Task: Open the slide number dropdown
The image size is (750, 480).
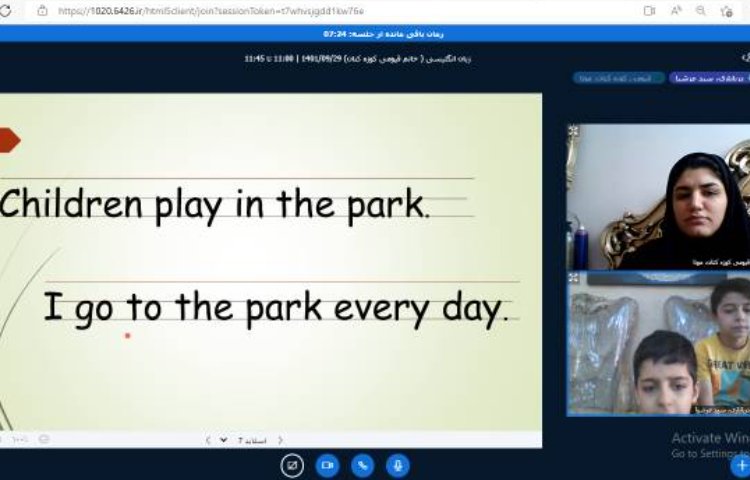Action: pos(224,440)
